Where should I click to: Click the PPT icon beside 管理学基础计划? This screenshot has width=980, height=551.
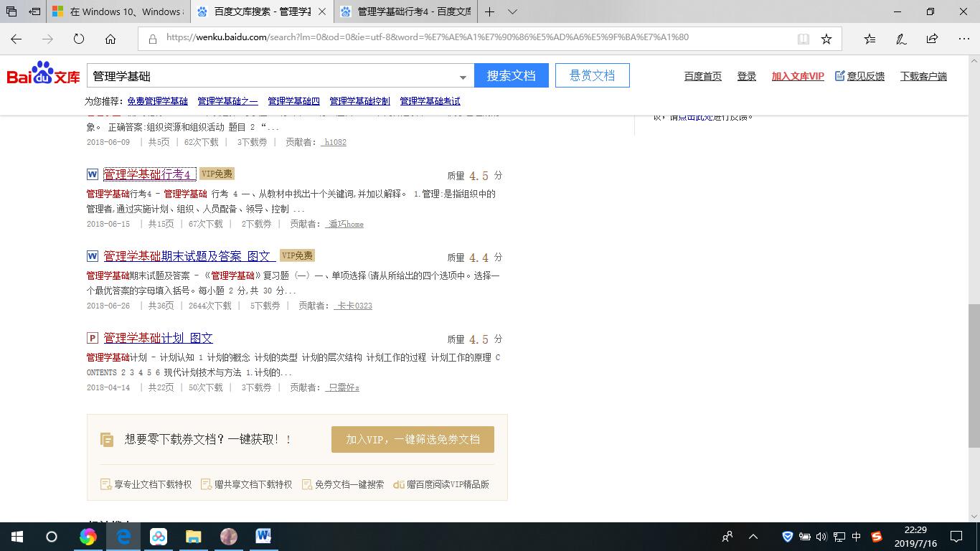pos(91,338)
